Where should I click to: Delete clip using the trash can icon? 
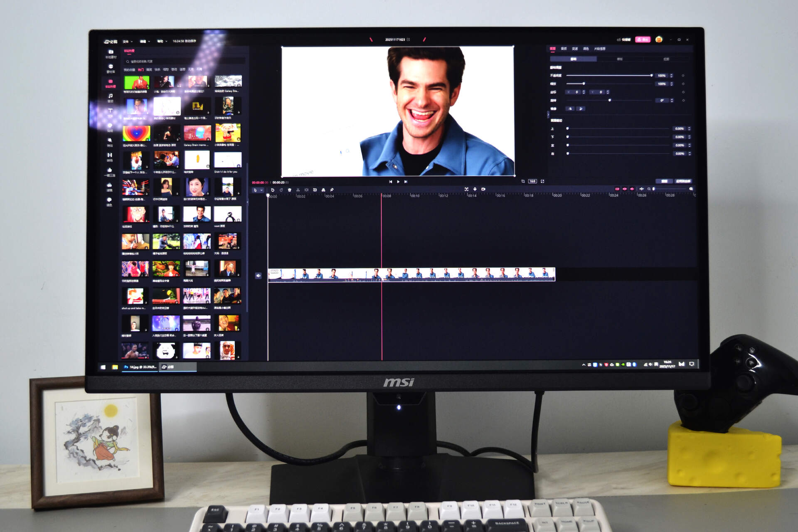click(x=290, y=190)
